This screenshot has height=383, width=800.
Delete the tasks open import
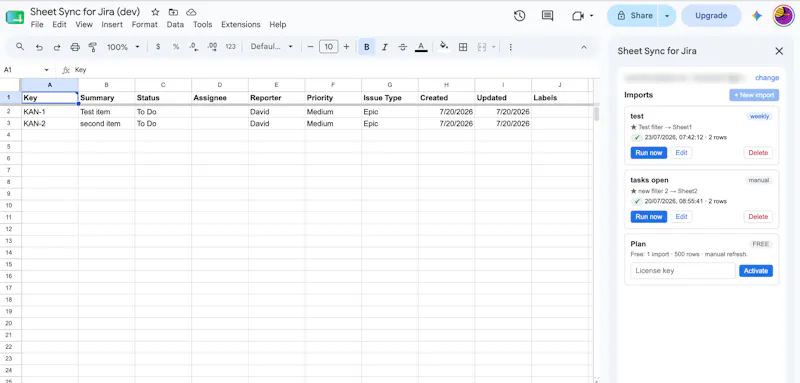(x=758, y=217)
